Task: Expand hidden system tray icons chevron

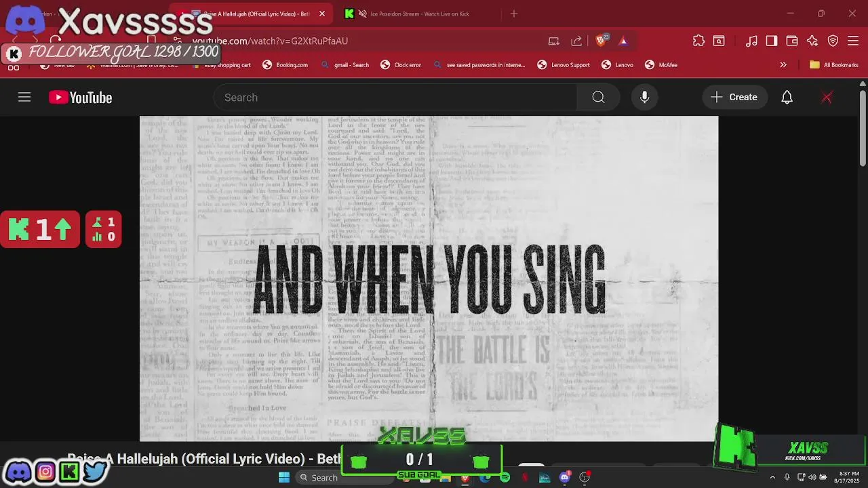Action: click(x=772, y=477)
